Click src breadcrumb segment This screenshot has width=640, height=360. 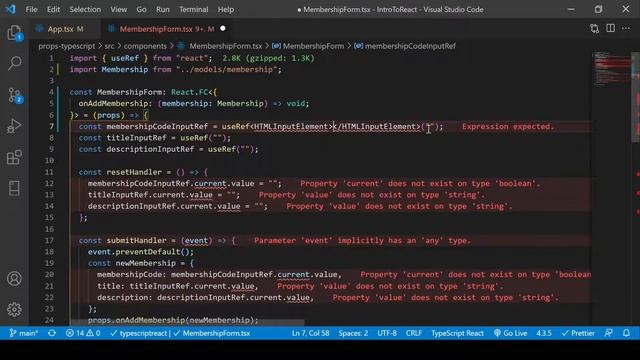tap(109, 46)
